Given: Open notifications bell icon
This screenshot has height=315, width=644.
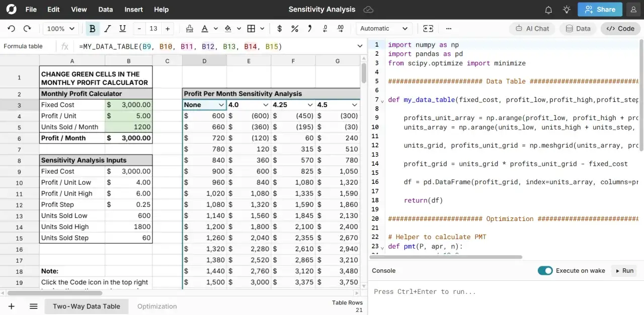Looking at the screenshot, I should [x=548, y=10].
